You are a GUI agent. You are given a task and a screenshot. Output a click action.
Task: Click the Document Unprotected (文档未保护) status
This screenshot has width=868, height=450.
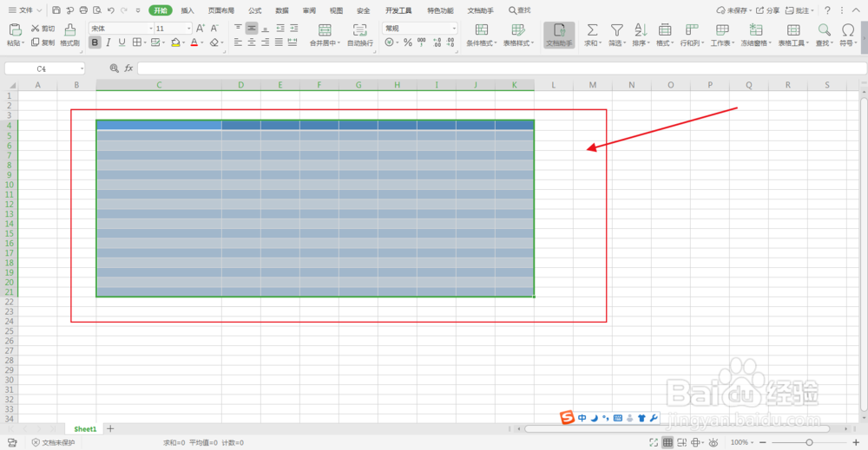click(53, 442)
